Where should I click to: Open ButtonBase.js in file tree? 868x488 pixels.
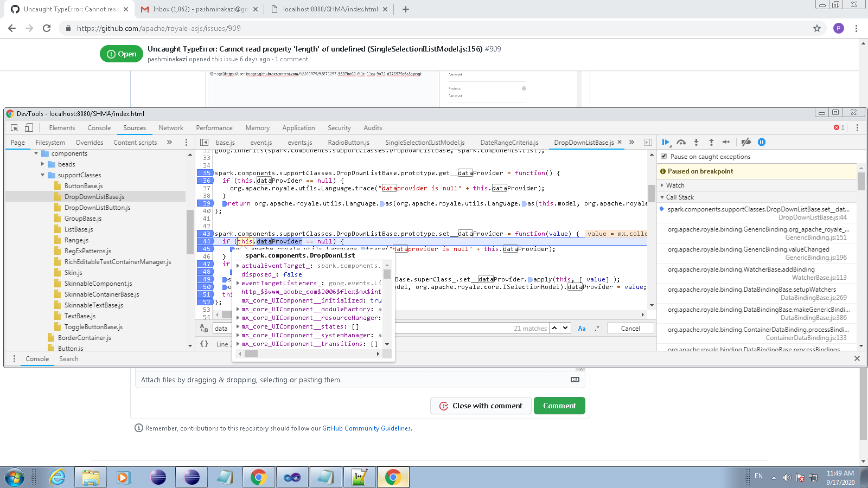(x=84, y=186)
